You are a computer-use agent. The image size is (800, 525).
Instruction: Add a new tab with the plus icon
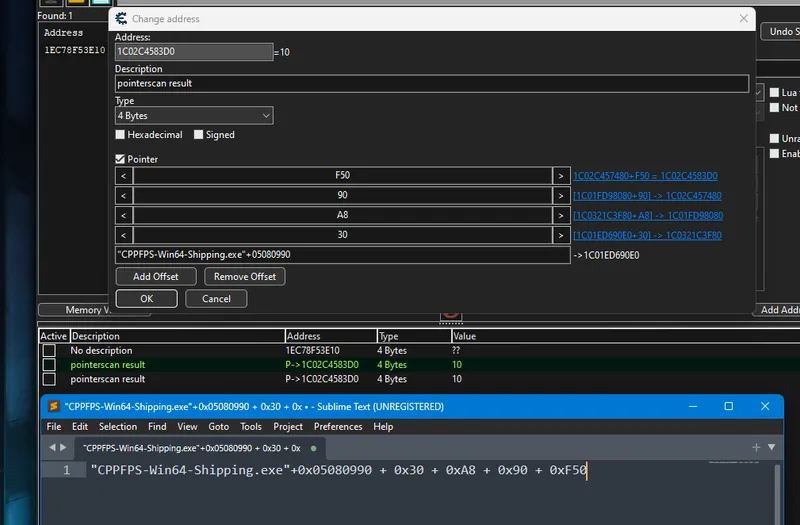[x=756, y=447]
